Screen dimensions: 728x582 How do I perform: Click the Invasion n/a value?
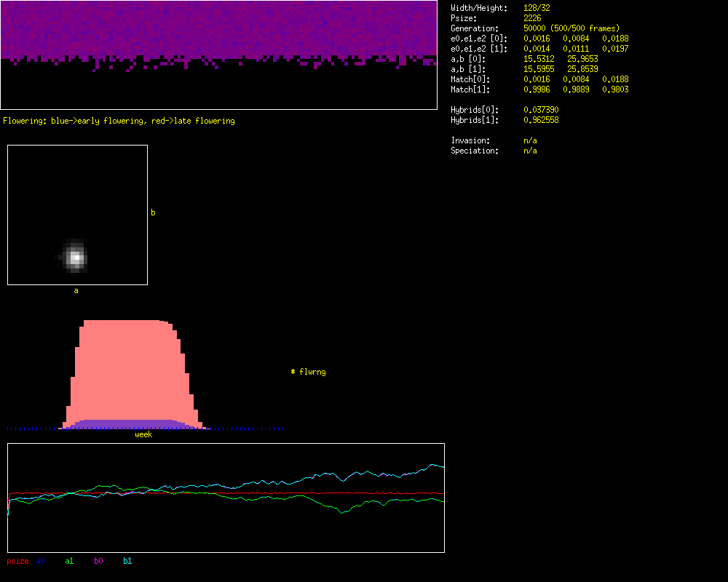(530, 140)
